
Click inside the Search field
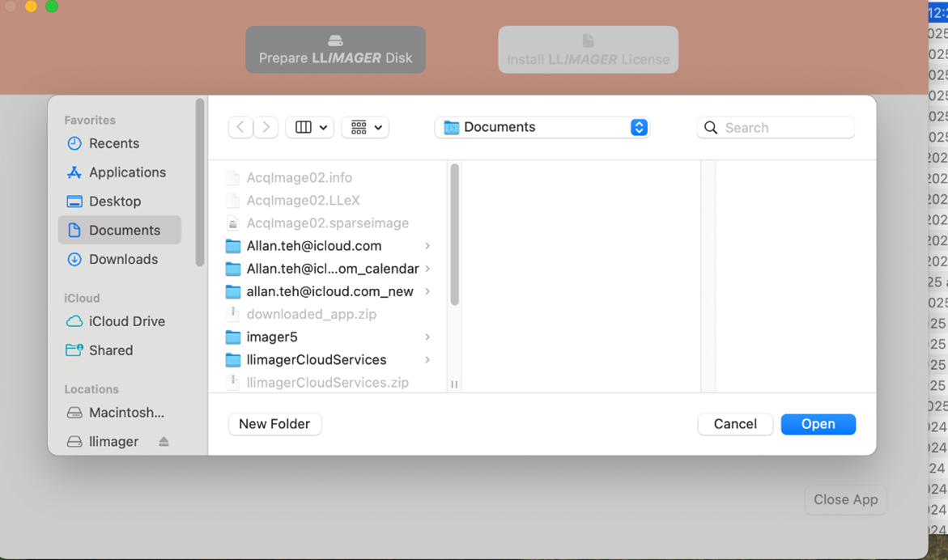[x=775, y=127]
